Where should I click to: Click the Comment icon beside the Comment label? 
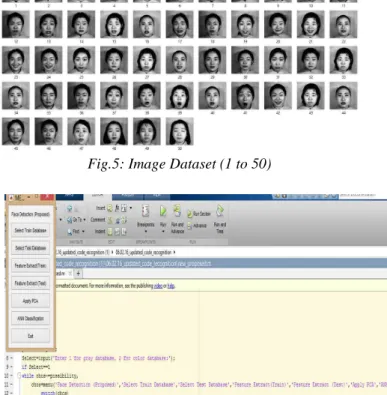[110, 220]
